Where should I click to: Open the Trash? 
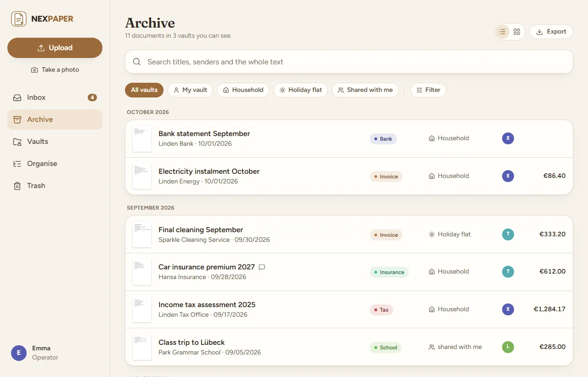point(55,186)
